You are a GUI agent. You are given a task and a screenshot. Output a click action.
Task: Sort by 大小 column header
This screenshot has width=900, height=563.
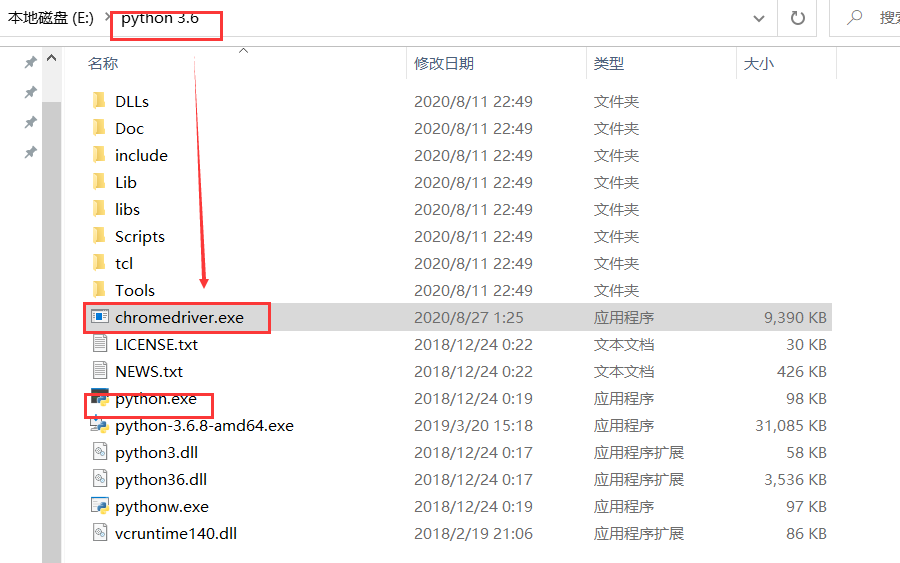(758, 63)
